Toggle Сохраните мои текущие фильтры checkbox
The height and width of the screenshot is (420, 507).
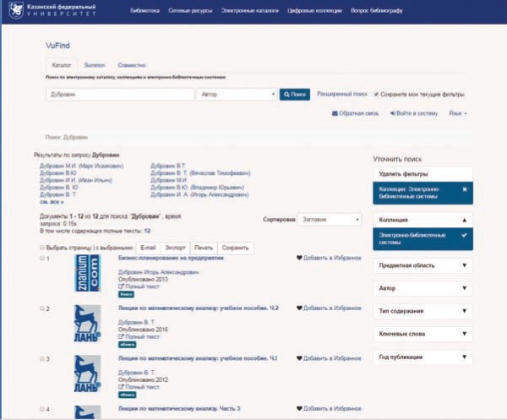377,95
